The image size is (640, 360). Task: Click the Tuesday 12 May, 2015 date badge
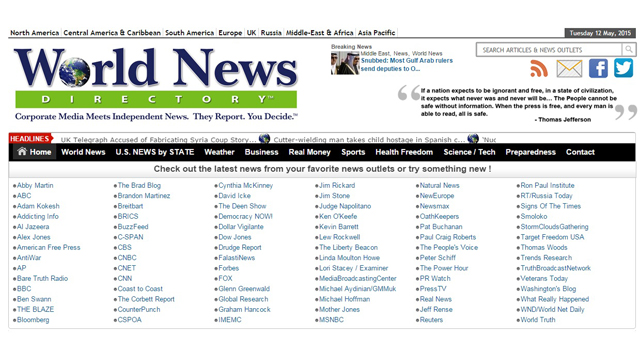pos(600,33)
